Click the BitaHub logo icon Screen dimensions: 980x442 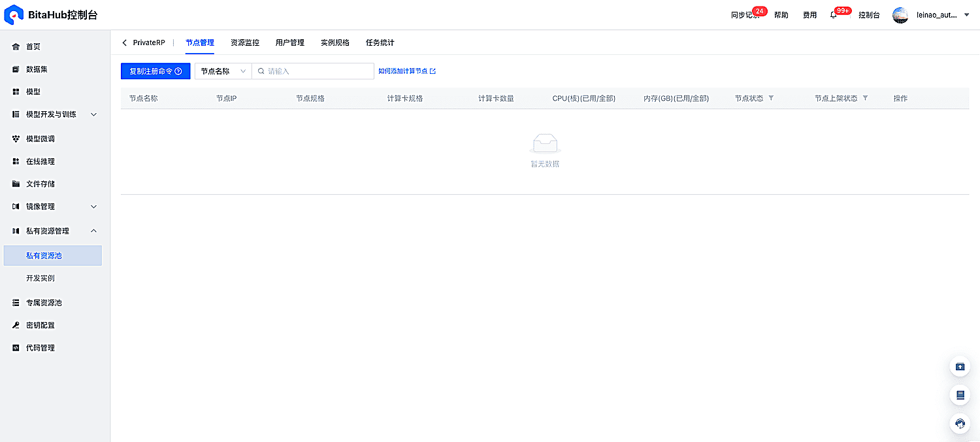coord(14,14)
